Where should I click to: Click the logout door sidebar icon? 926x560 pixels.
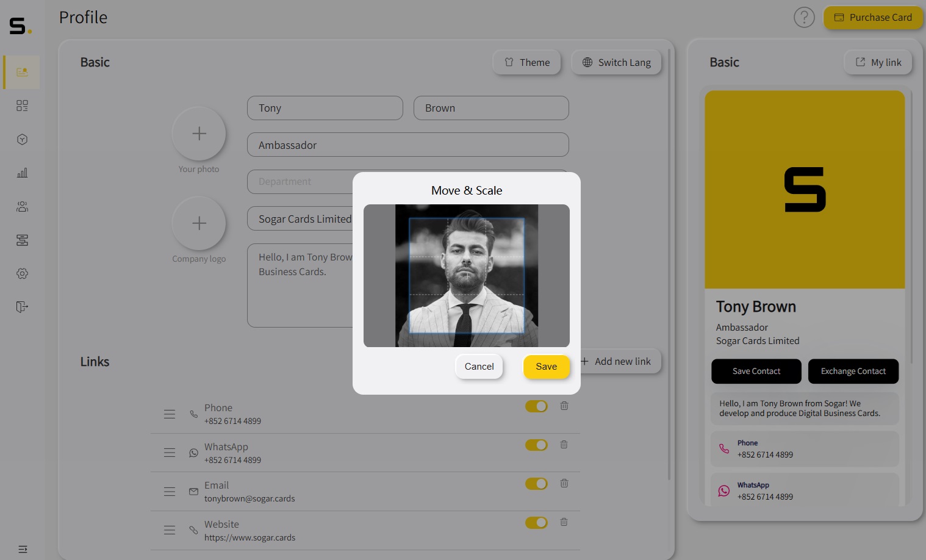point(23,306)
